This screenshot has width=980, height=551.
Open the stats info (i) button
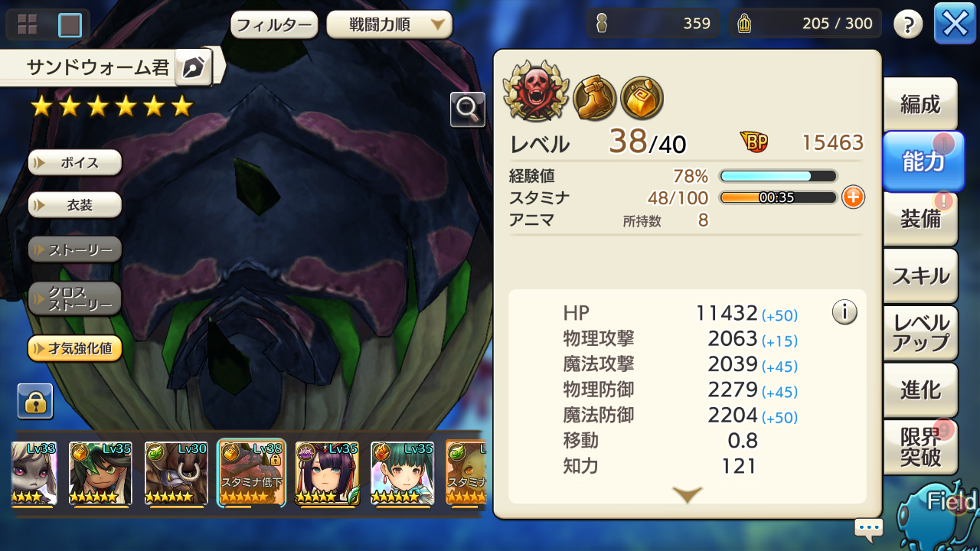[844, 312]
